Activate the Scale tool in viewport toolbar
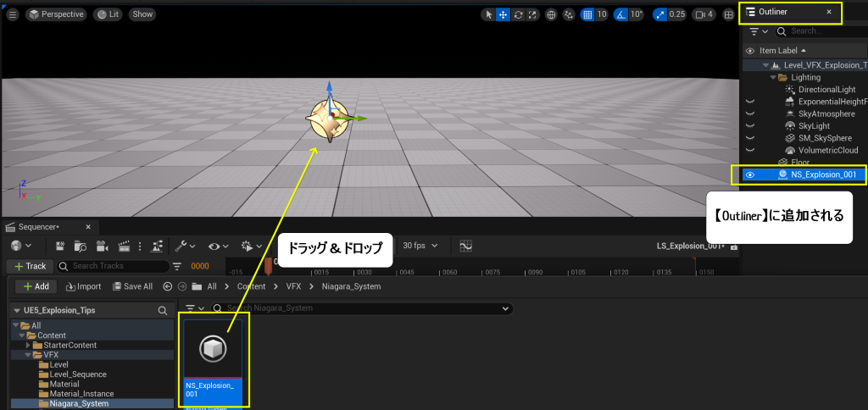Screen dimensions: 868x410 pos(532,15)
